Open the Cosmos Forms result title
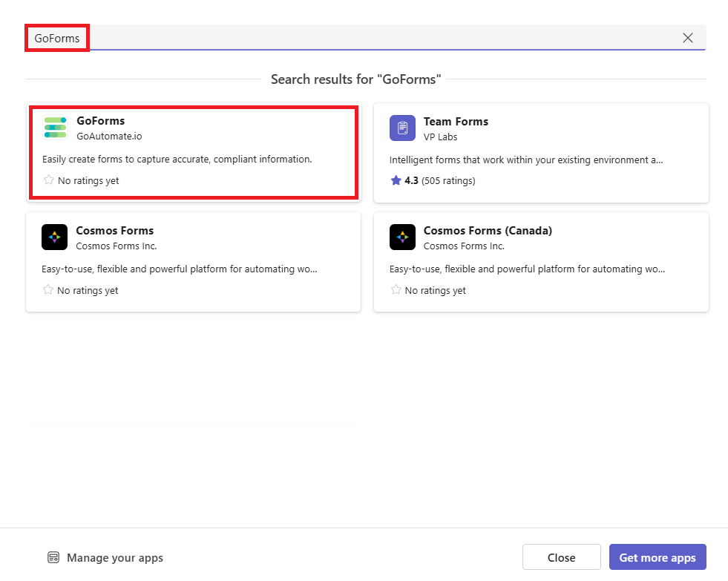Image resolution: width=728 pixels, height=581 pixels. pos(114,231)
